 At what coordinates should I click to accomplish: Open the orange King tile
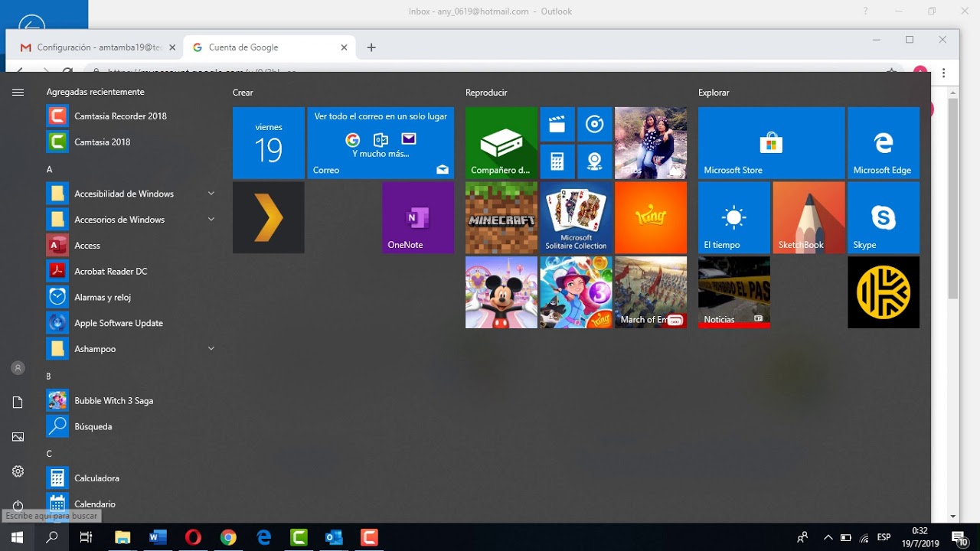coord(651,217)
